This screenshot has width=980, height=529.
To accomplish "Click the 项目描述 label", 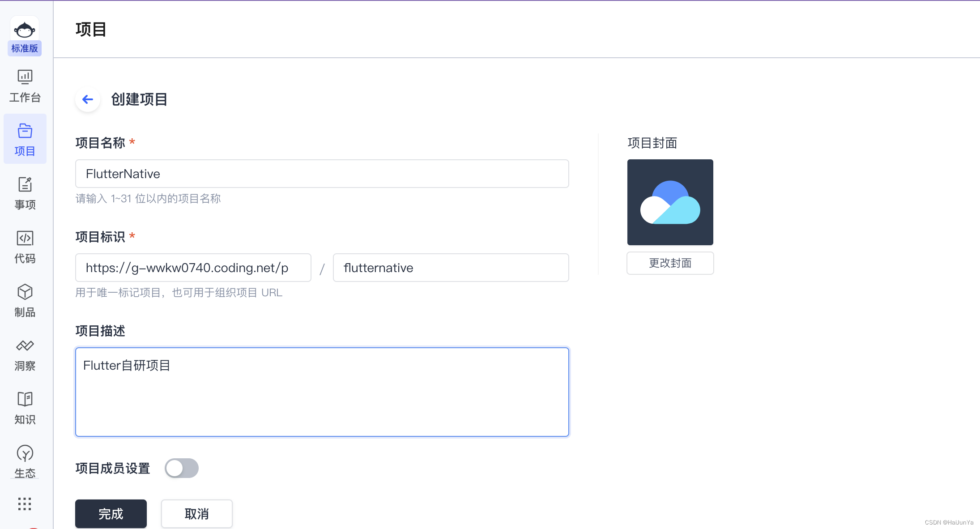I will pyautogui.click(x=100, y=331).
